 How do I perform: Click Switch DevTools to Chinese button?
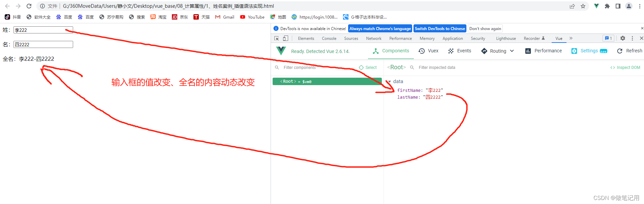click(440, 29)
